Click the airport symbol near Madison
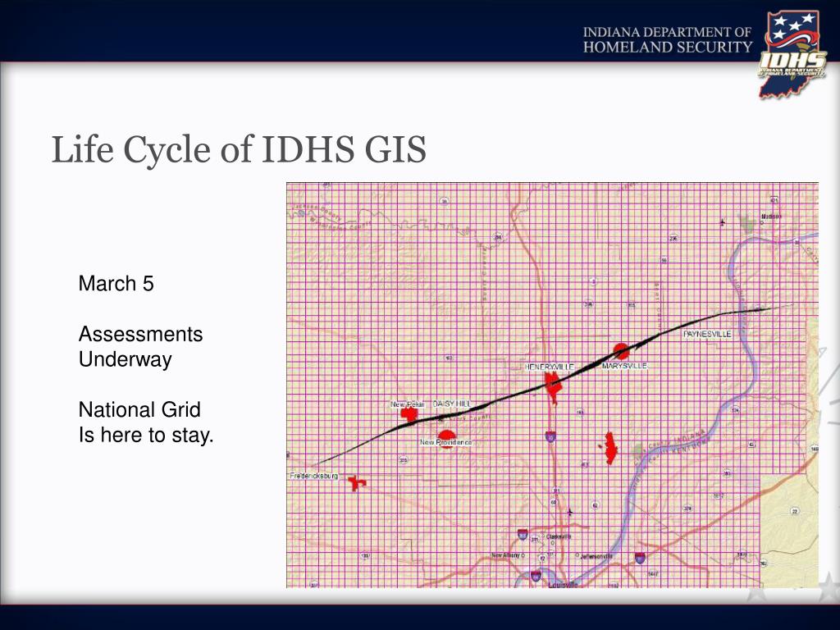Image resolution: width=840 pixels, height=630 pixels. (x=723, y=221)
